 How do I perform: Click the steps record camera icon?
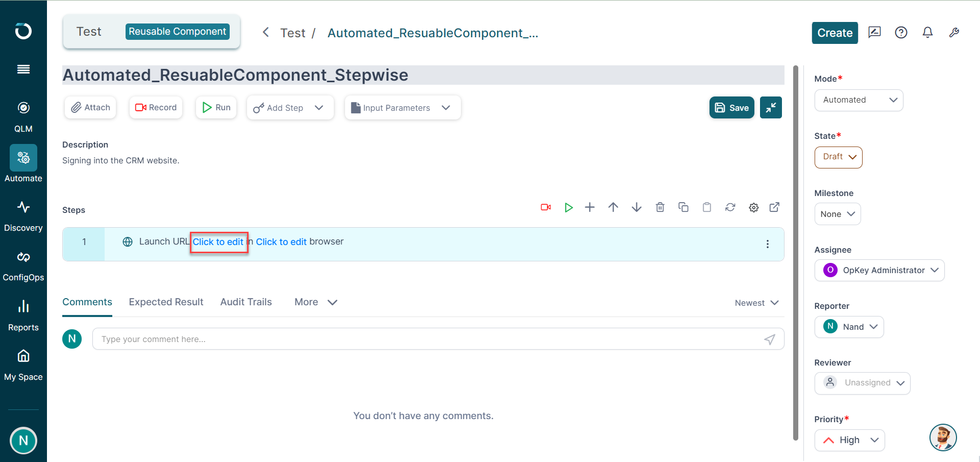click(x=546, y=207)
